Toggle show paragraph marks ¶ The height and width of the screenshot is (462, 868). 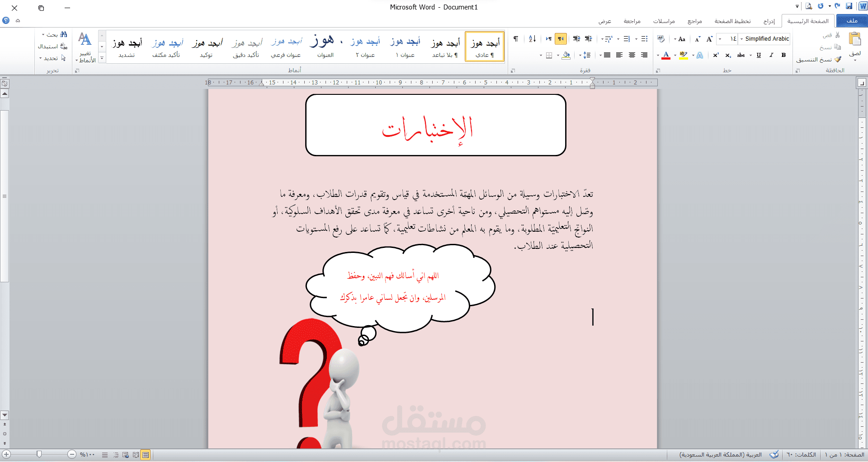pos(516,39)
